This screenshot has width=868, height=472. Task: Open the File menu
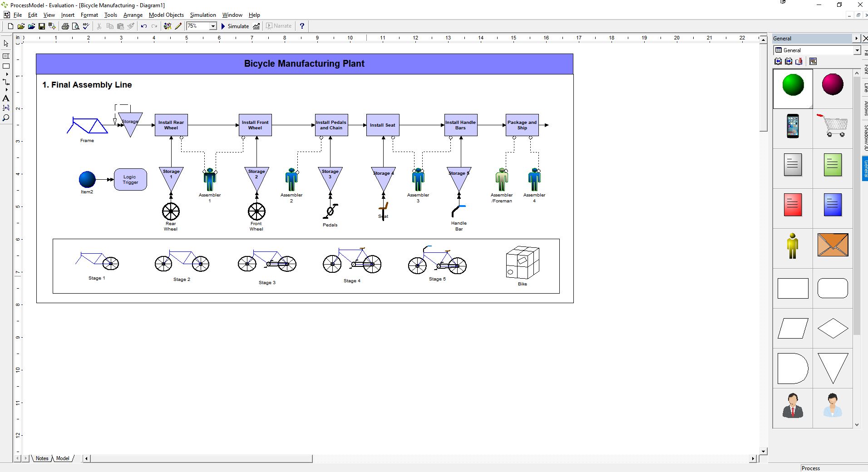click(x=18, y=15)
